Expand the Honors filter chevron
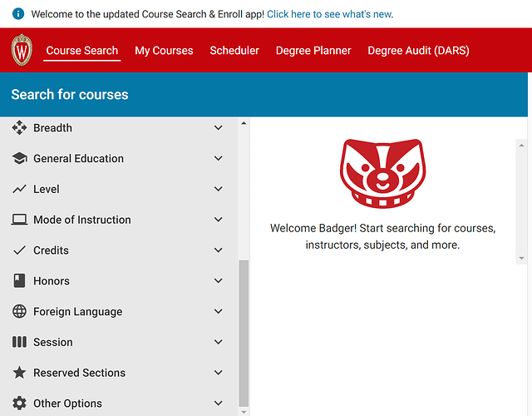The height and width of the screenshot is (416, 532). coord(219,281)
